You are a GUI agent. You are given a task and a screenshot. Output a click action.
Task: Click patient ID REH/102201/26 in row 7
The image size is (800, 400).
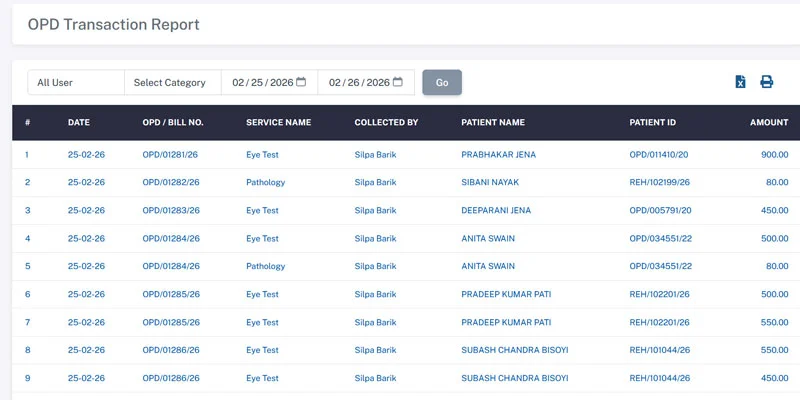coord(659,322)
